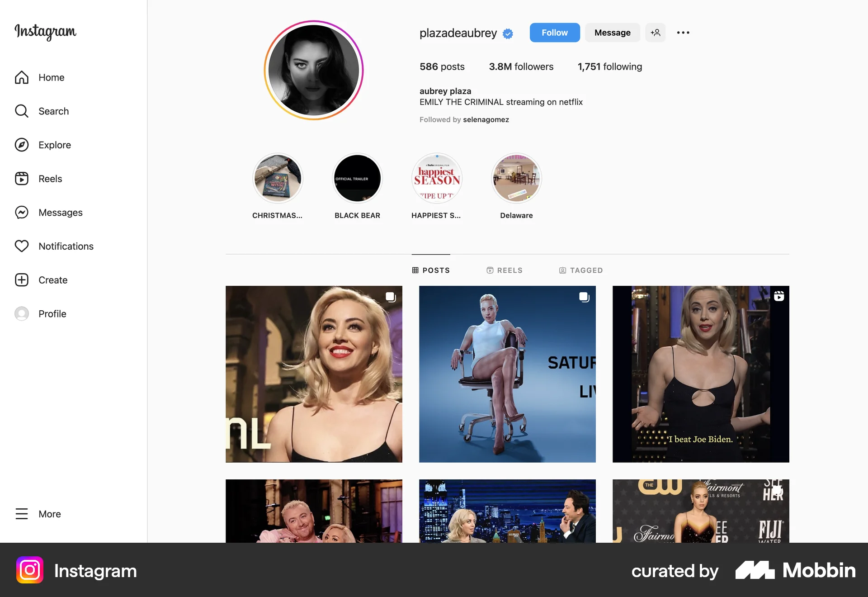Open the suggested accounts person-add icon
This screenshot has height=597, width=868.
click(656, 32)
